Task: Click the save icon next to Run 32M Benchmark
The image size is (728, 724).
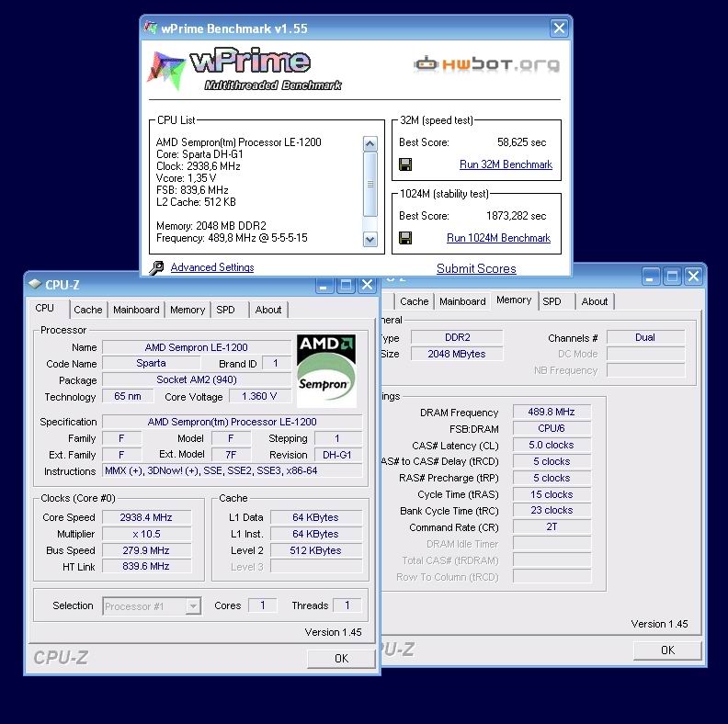Action: tap(405, 164)
